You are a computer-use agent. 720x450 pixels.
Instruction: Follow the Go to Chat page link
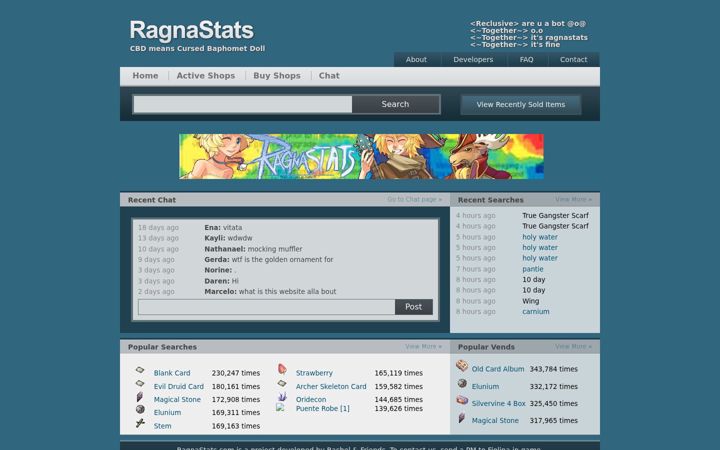pos(414,199)
